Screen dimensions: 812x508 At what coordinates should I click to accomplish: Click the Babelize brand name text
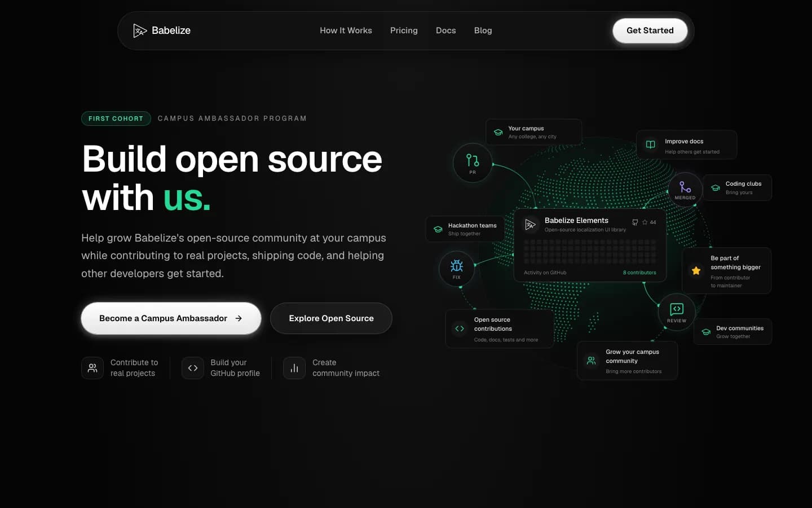tap(171, 30)
